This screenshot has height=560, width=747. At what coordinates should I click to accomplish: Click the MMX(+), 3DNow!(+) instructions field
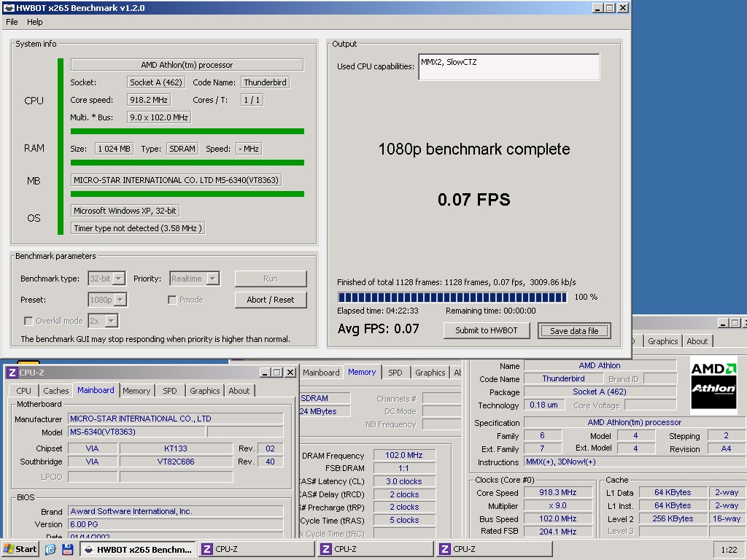[634, 462]
